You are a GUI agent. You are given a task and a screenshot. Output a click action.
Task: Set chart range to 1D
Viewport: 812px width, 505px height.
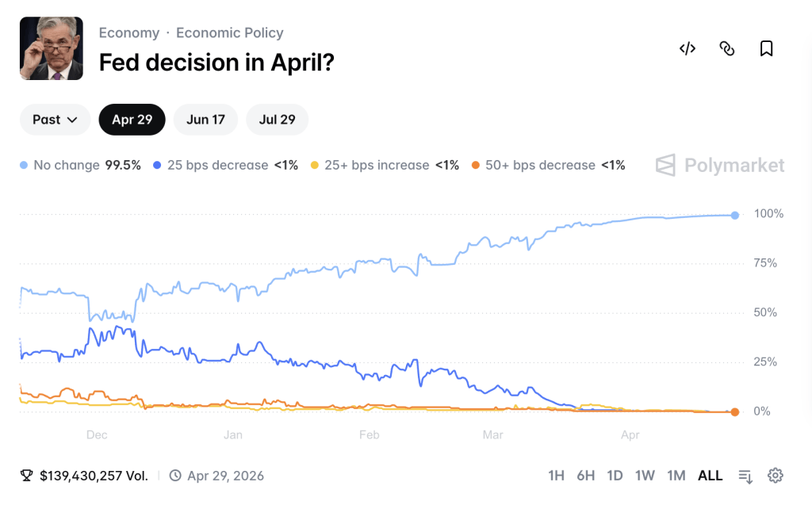pyautogui.click(x=615, y=476)
